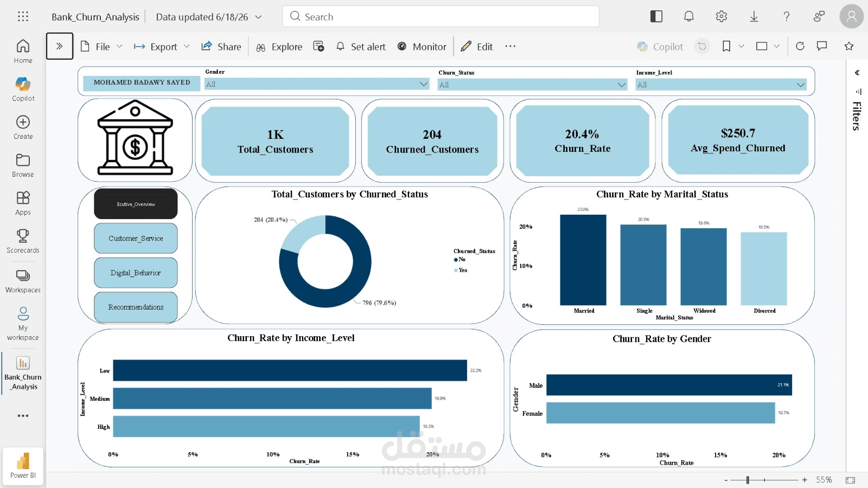Go to Home in sidebar
This screenshot has width=868, height=488.
[23, 52]
